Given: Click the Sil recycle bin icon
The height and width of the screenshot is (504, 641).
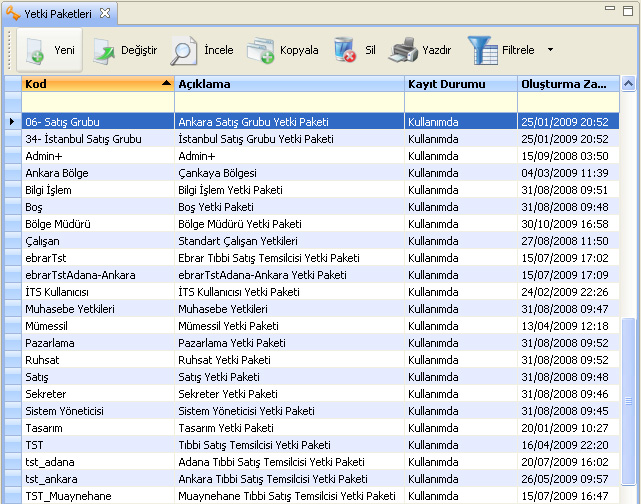Looking at the screenshot, I should [x=344, y=49].
